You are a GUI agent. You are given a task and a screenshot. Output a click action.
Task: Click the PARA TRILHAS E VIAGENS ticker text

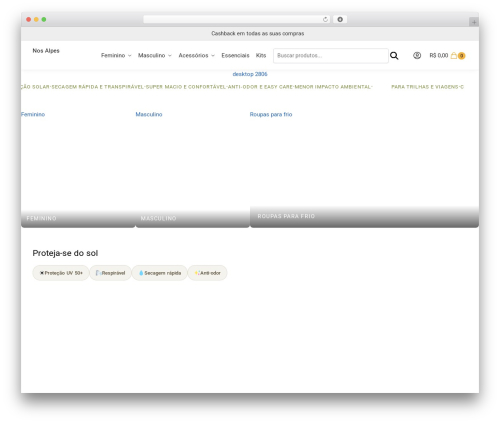(x=425, y=87)
